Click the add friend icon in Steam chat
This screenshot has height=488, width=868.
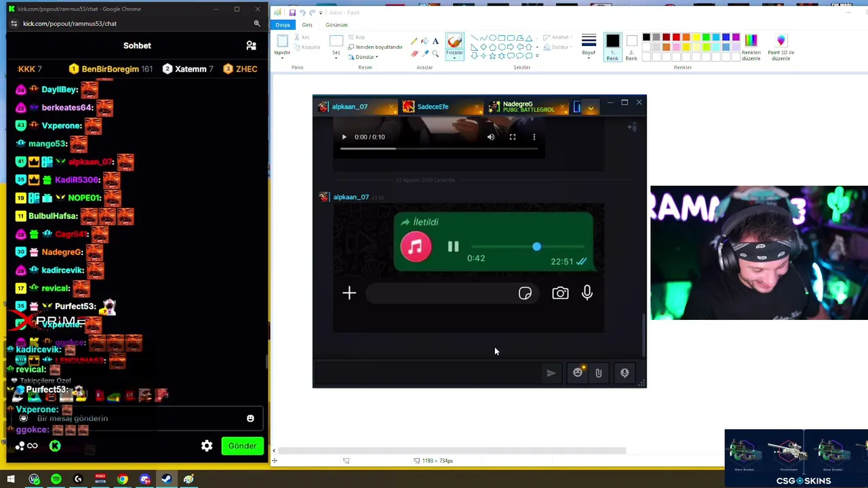pos(631,127)
